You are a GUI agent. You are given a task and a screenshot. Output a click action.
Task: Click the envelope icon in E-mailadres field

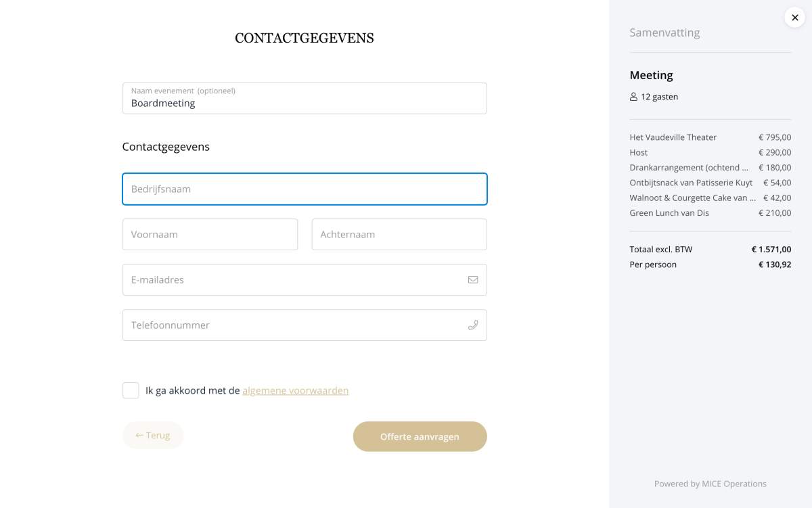pos(473,279)
